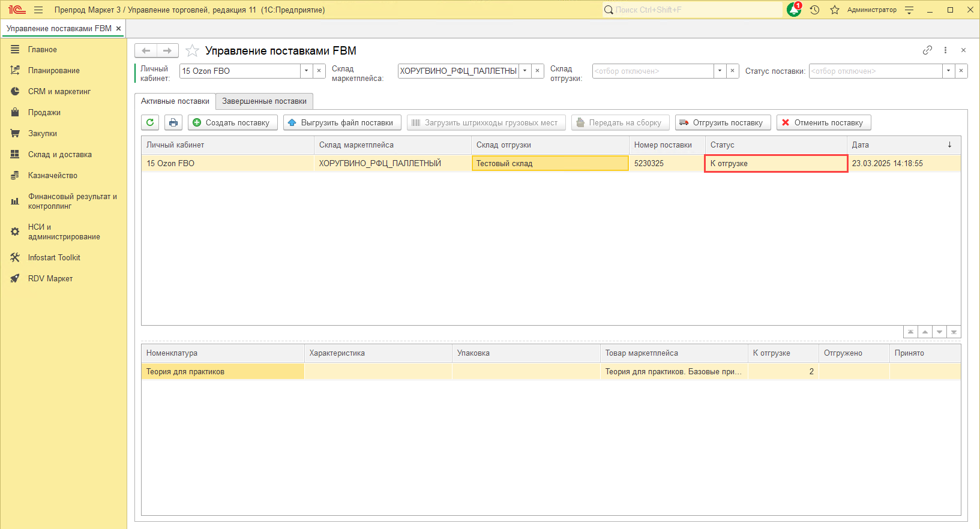Click Отгрузить поставку button
The image size is (980, 529).
[723, 122]
